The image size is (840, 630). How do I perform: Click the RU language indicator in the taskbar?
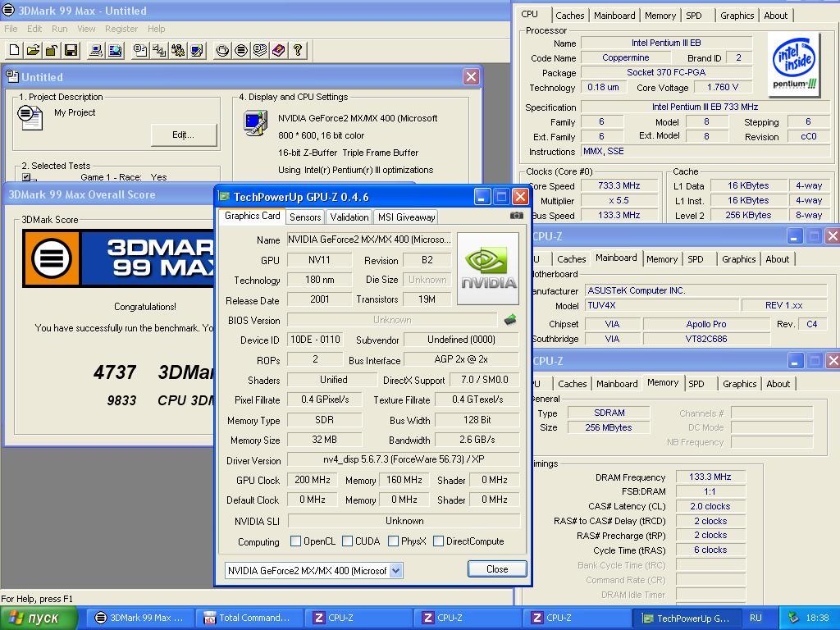click(756, 618)
